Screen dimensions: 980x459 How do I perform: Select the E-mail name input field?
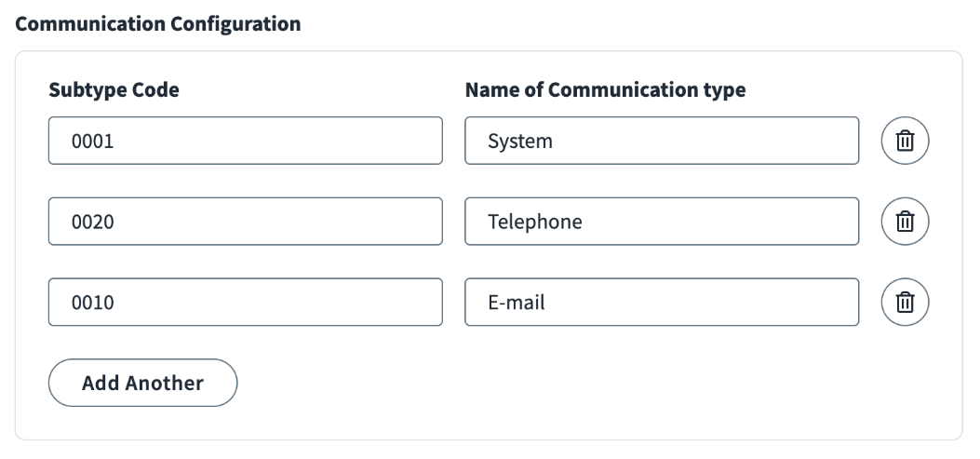tap(662, 302)
